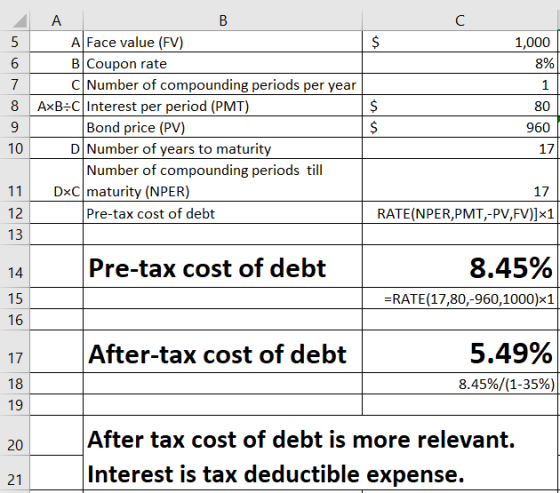Click cell labeled 'D×C'
The image size is (560, 493).
point(56,180)
